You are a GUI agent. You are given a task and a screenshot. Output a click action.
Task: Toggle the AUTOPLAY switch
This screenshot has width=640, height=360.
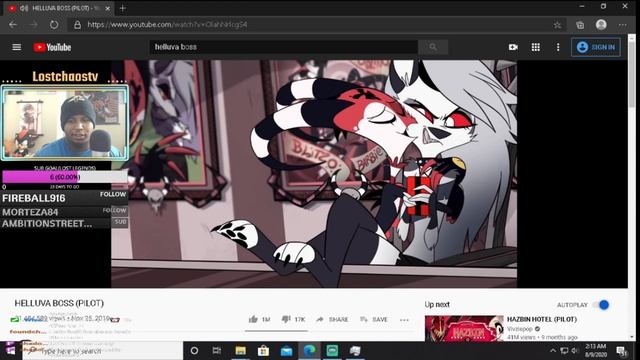[x=601, y=305]
